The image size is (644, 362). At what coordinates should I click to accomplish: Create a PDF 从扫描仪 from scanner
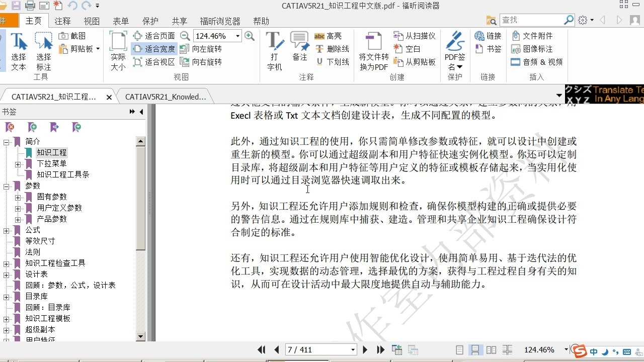414,36
